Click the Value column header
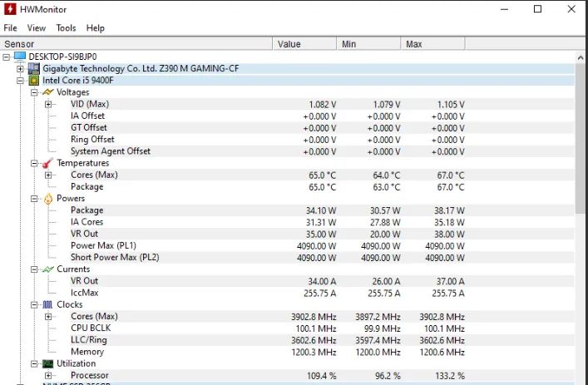The image size is (588, 385). tap(304, 44)
